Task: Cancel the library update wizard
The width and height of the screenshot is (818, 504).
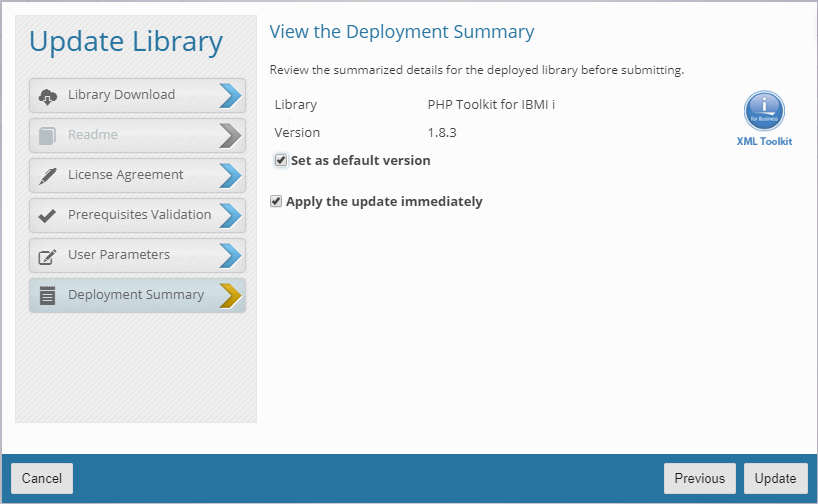Action: pos(42,478)
